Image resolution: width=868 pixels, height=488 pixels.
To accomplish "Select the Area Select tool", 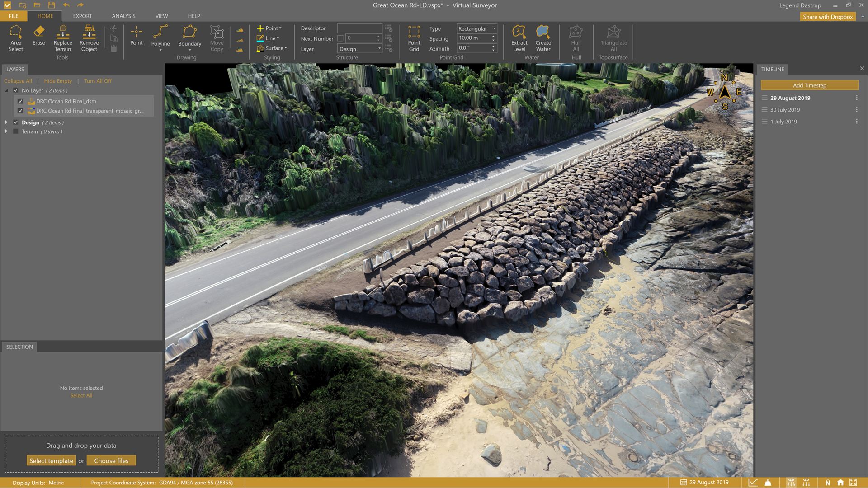I will pyautogui.click(x=16, y=38).
